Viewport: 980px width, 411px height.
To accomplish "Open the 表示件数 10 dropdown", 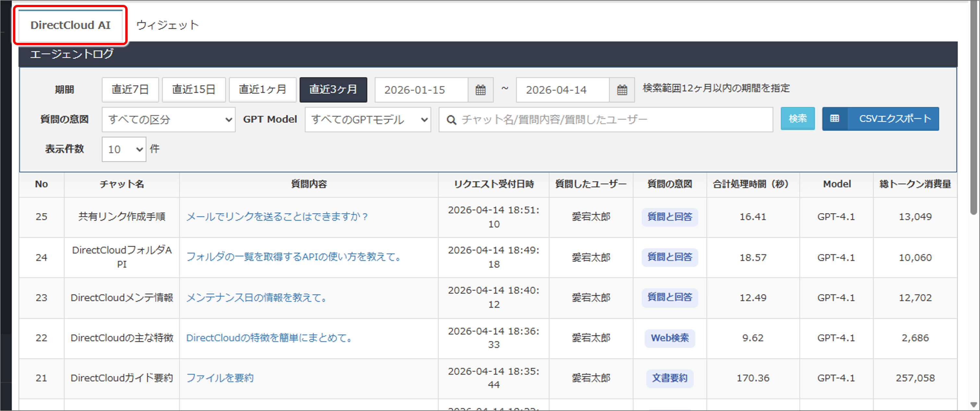I will click(x=124, y=150).
